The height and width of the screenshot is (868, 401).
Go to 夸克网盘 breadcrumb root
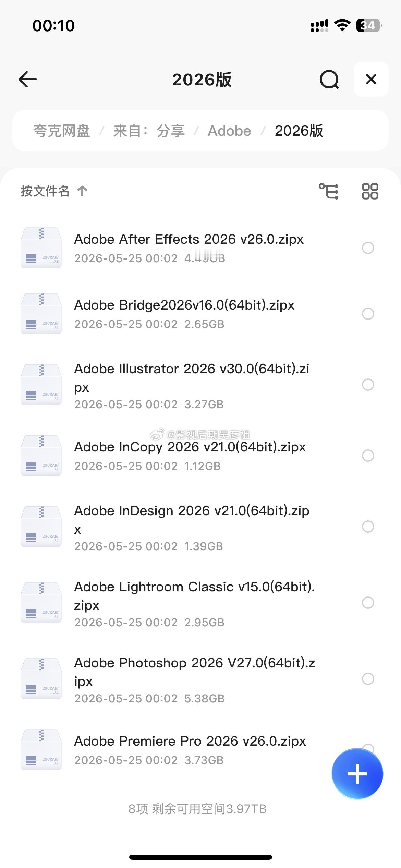point(62,131)
